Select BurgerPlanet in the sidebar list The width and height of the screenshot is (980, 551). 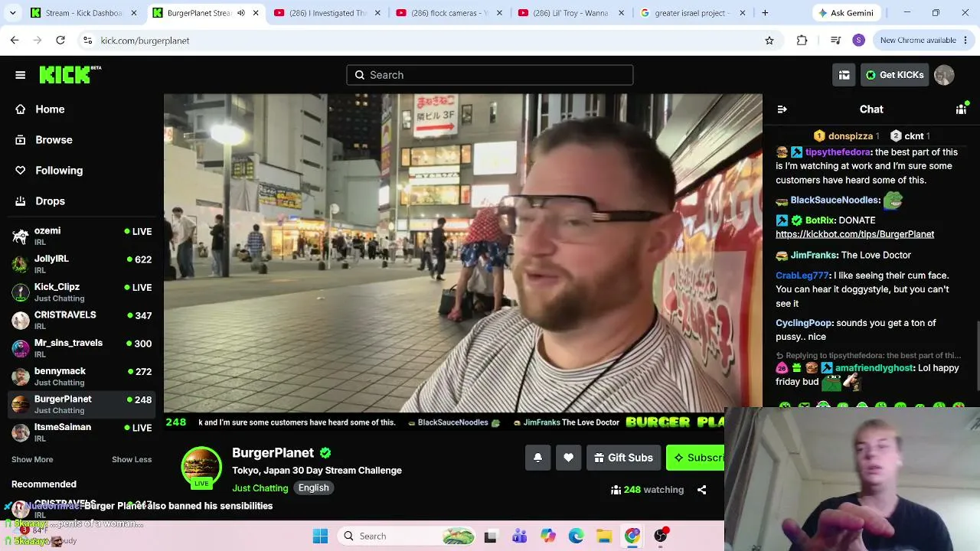pos(82,404)
